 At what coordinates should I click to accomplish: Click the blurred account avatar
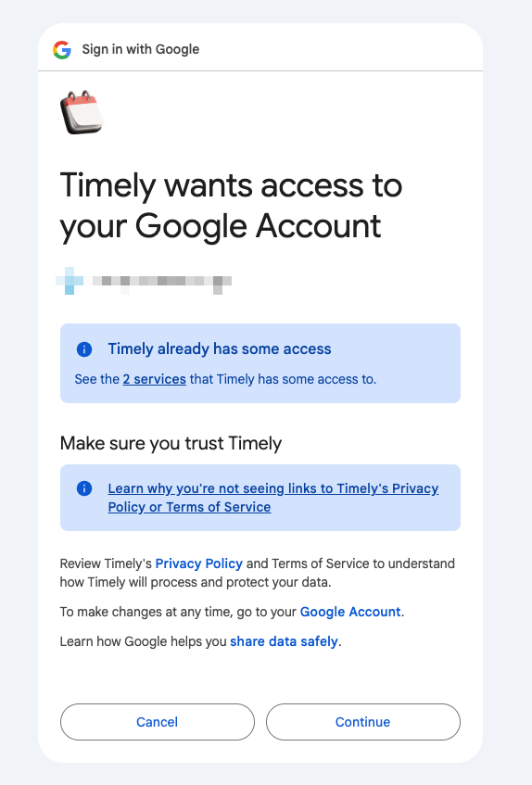pyautogui.click(x=70, y=281)
